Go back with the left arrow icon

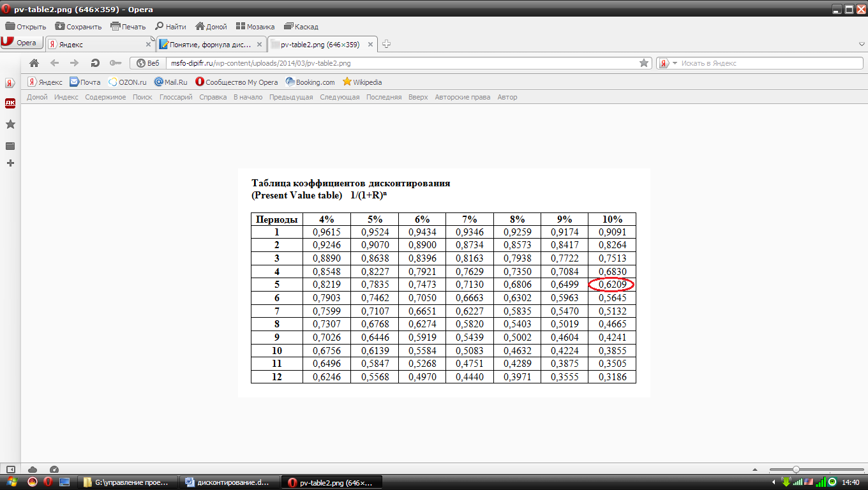coord(55,63)
